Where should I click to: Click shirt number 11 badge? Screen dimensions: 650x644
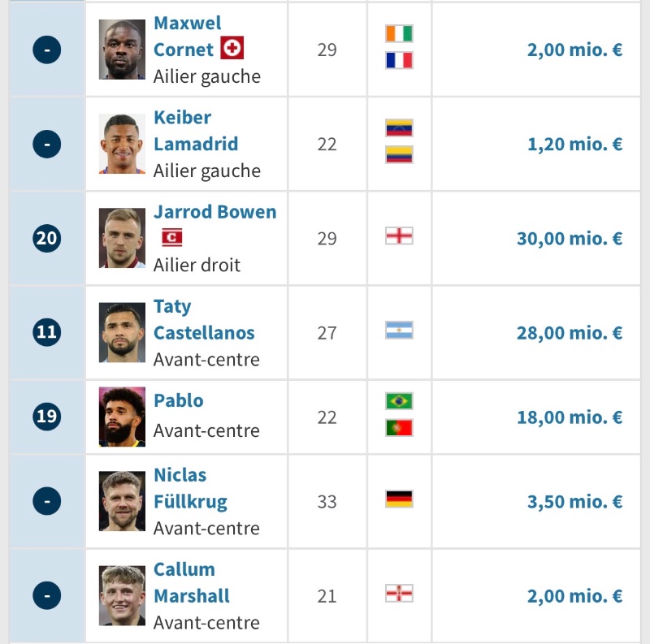pos(47,332)
